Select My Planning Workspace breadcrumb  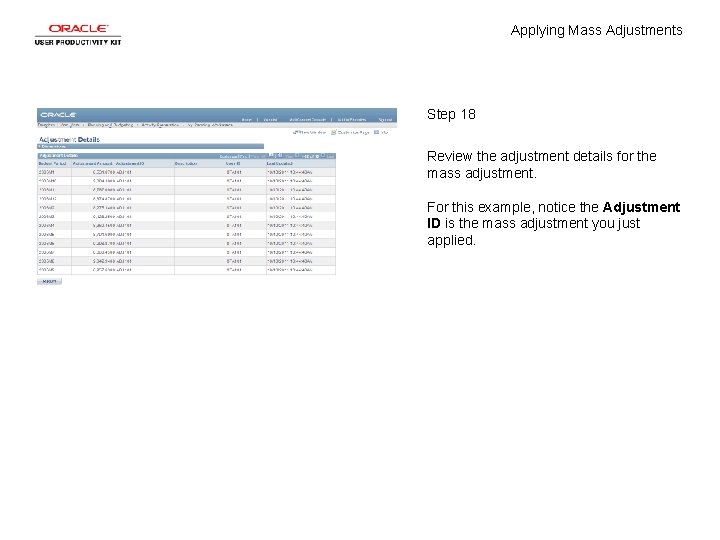210,125
